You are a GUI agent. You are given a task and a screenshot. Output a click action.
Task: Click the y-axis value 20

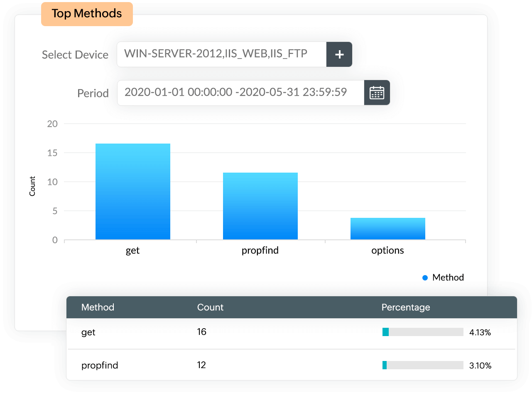[x=52, y=124]
